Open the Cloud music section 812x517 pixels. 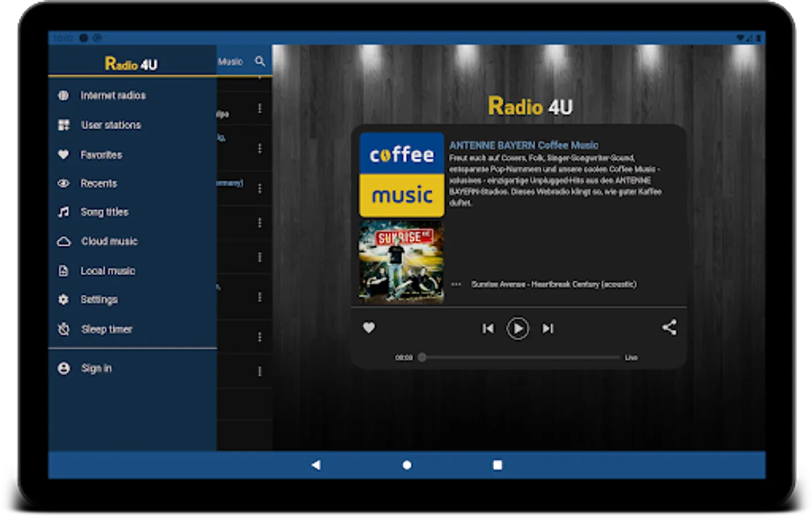pyautogui.click(x=132, y=241)
